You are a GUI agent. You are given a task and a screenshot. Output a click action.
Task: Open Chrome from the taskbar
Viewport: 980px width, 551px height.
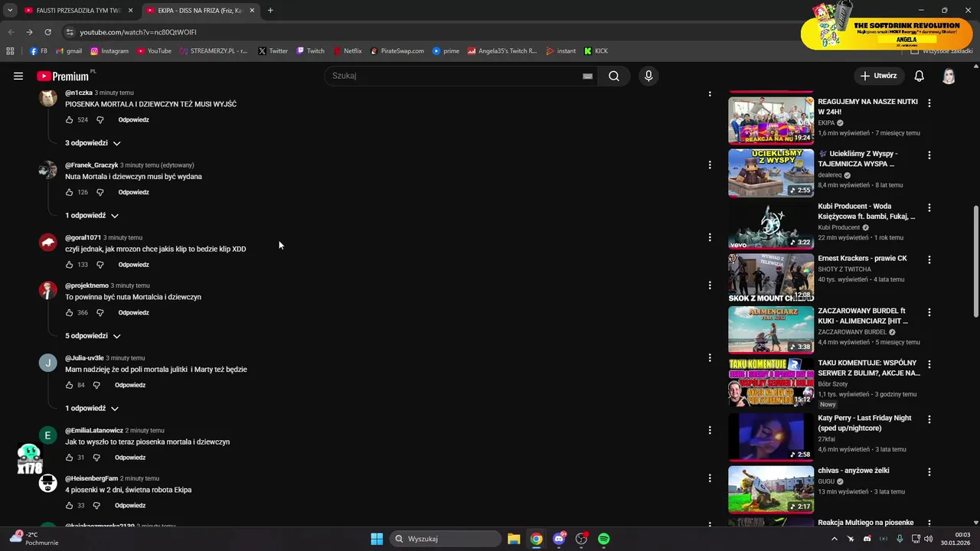coord(537,539)
